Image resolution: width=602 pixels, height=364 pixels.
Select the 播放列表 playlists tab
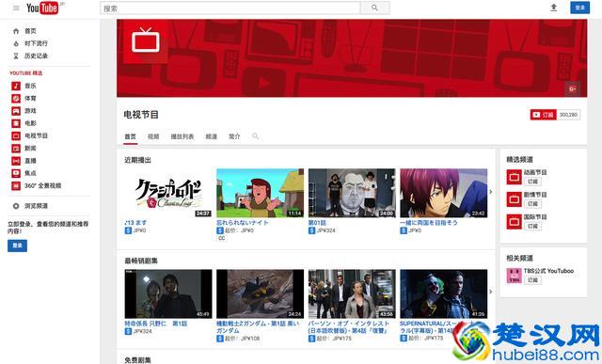click(x=182, y=136)
